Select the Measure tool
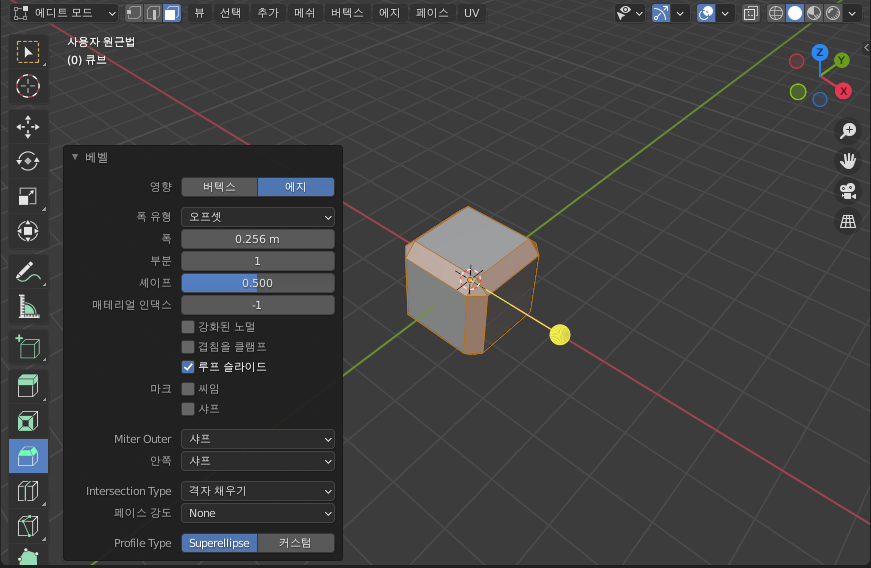This screenshot has width=871, height=568. [x=28, y=306]
